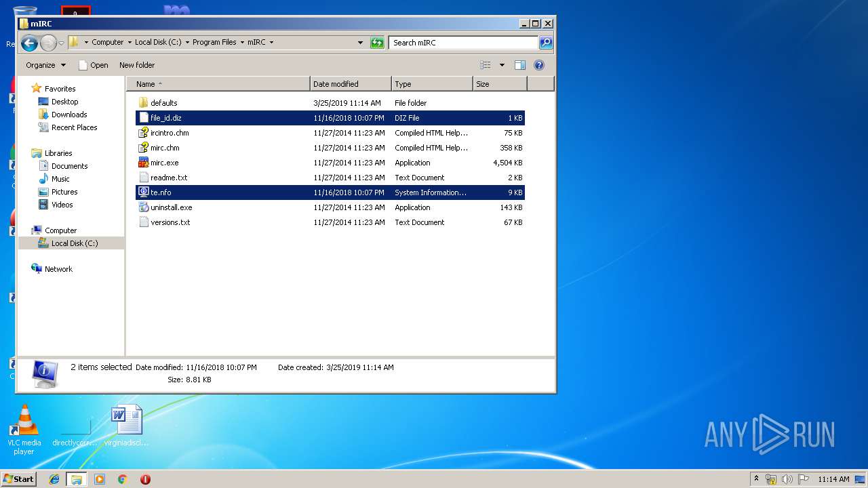Click the red Opera taskbar icon
The height and width of the screenshot is (488, 868).
[145, 479]
